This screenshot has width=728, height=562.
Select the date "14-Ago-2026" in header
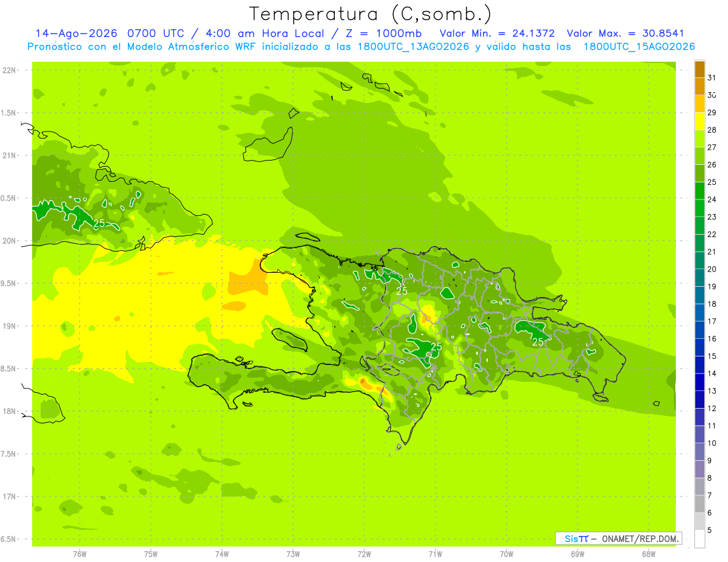click(x=78, y=33)
